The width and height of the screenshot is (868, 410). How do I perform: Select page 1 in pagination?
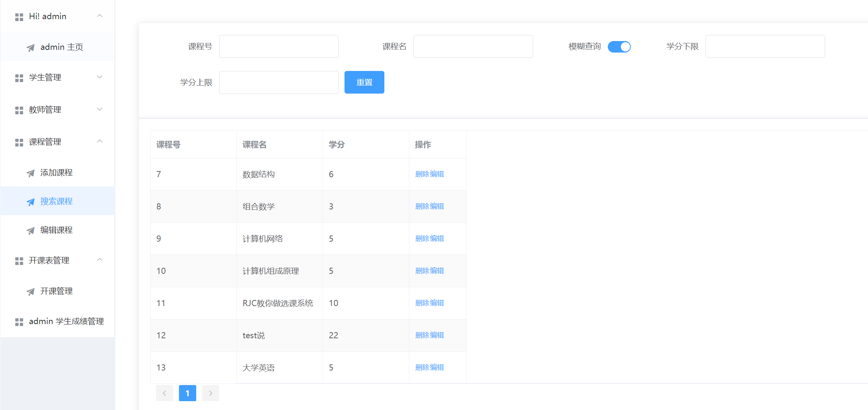click(x=187, y=393)
